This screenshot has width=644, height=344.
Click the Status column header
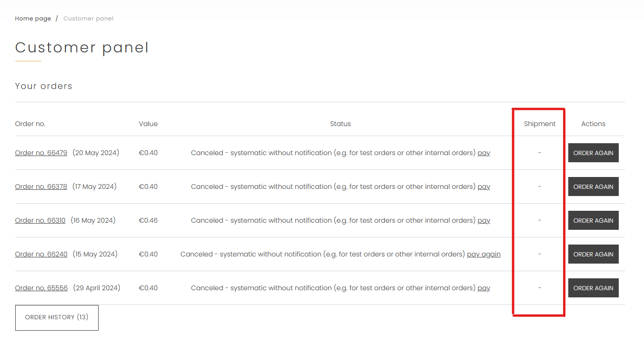[x=340, y=124]
